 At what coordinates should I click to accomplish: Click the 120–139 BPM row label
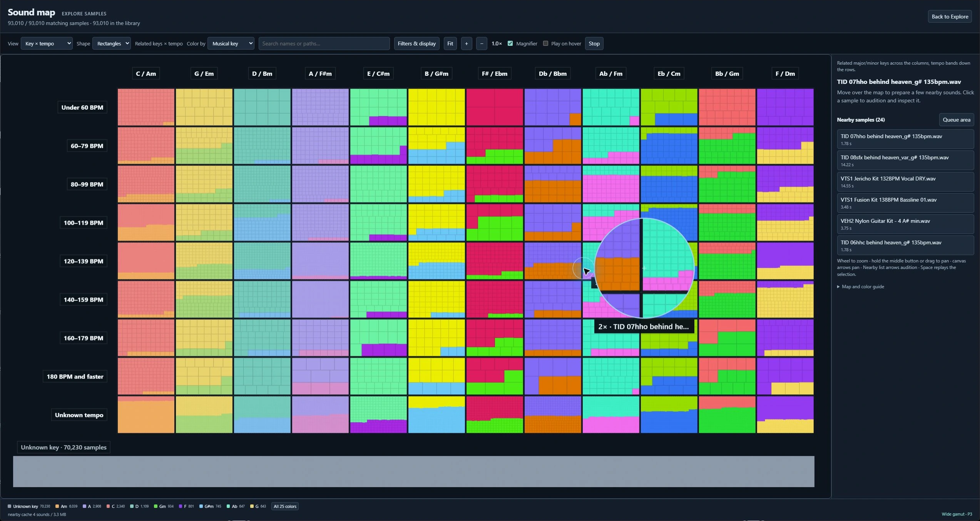pyautogui.click(x=84, y=261)
